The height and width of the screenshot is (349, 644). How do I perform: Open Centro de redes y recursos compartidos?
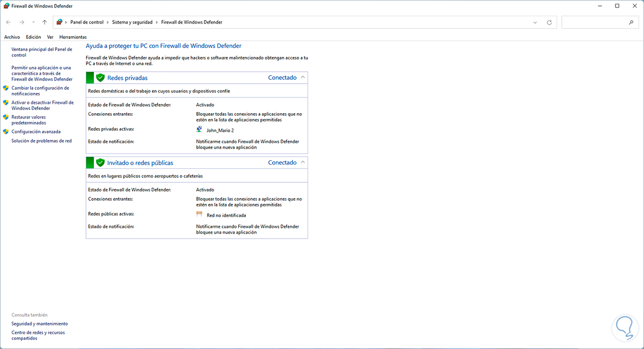pos(38,336)
